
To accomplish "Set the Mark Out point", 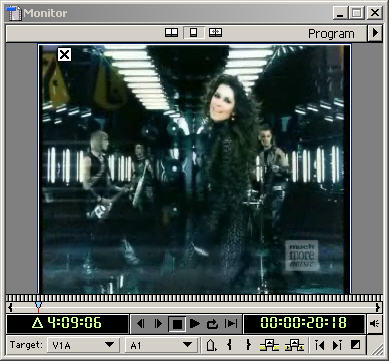I will [x=248, y=345].
